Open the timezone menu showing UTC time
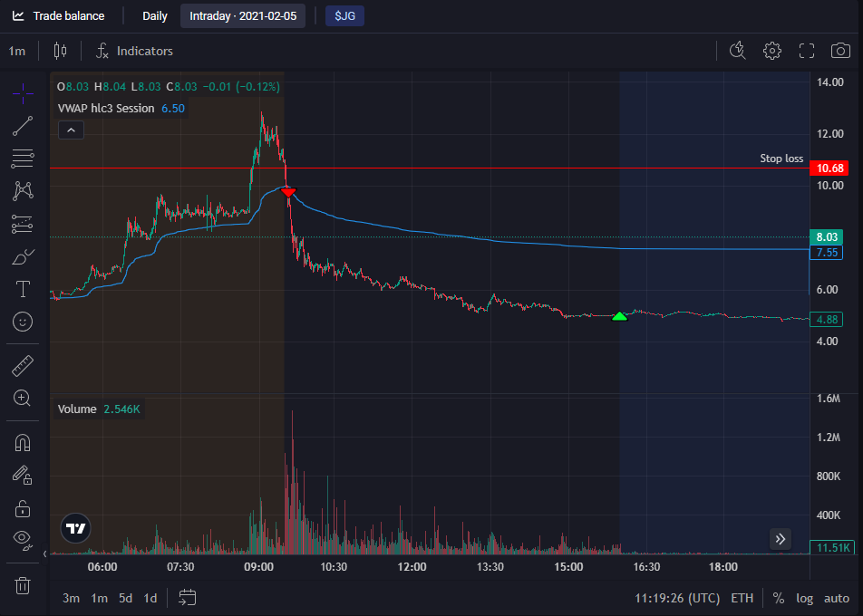This screenshot has height=616, width=863. point(677,598)
